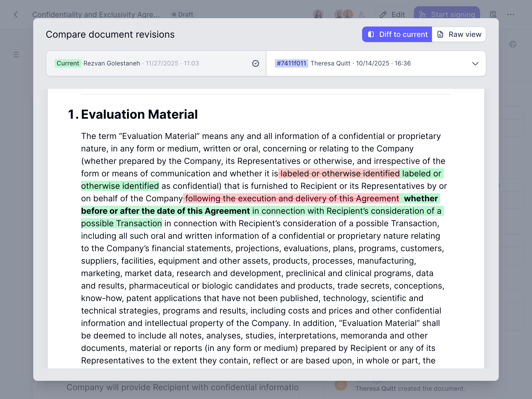Switch to Raw view mode
Image resolution: width=532 pixels, height=399 pixels.
459,34
